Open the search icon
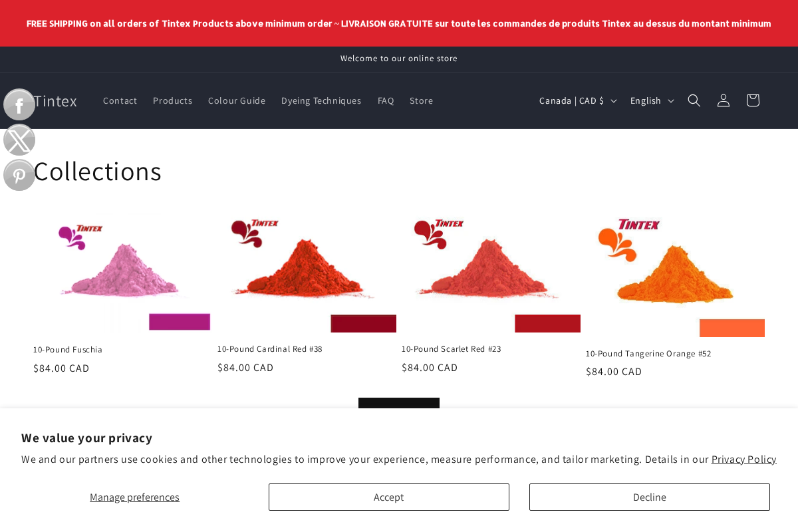Image resolution: width=798 pixels, height=532 pixels. click(x=694, y=100)
